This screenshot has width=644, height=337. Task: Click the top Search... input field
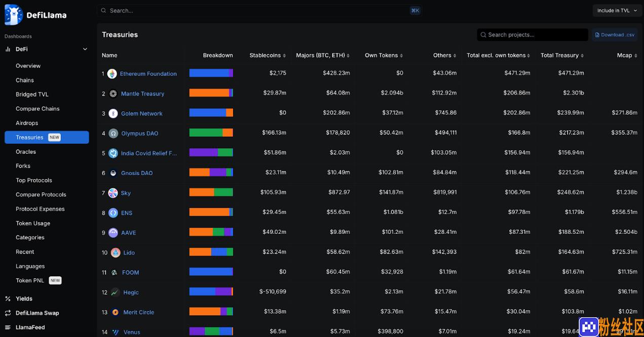point(259,11)
